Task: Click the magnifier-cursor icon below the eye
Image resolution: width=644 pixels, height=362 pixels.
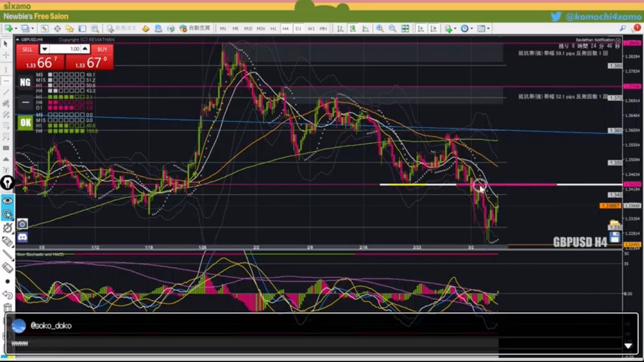Action: point(7,214)
